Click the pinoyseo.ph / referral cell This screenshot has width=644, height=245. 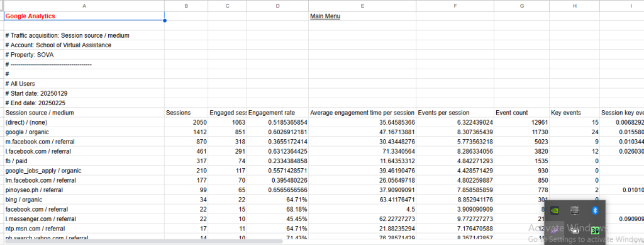pos(84,190)
